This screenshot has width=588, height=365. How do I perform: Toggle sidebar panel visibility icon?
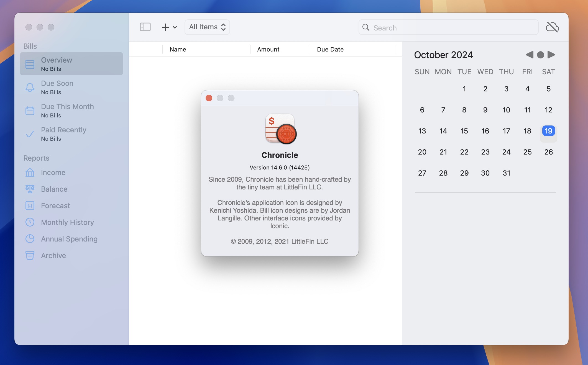pos(145,27)
